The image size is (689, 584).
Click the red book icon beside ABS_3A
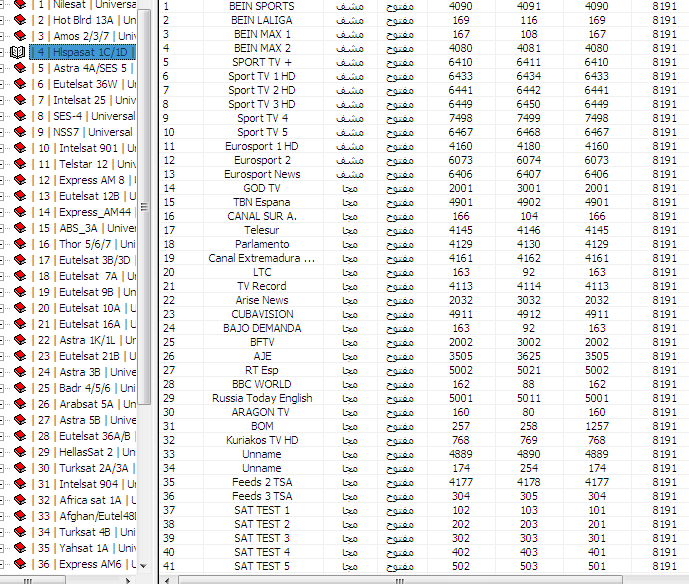(x=20, y=228)
